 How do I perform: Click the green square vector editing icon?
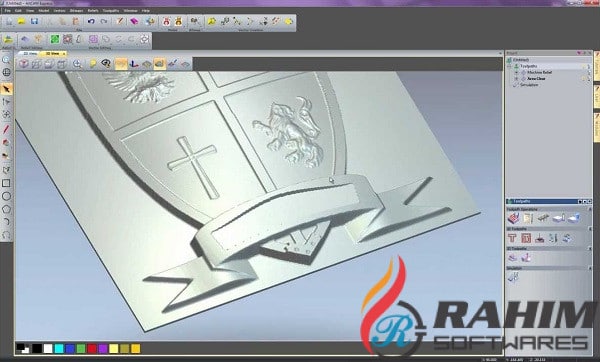55,39
